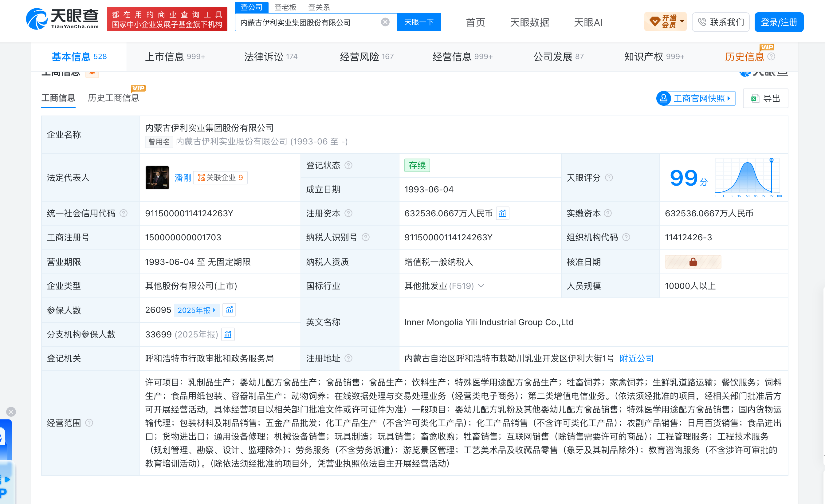Expand the 其他批发业 (F519) industry chevron
The image size is (825, 504).
click(x=481, y=286)
